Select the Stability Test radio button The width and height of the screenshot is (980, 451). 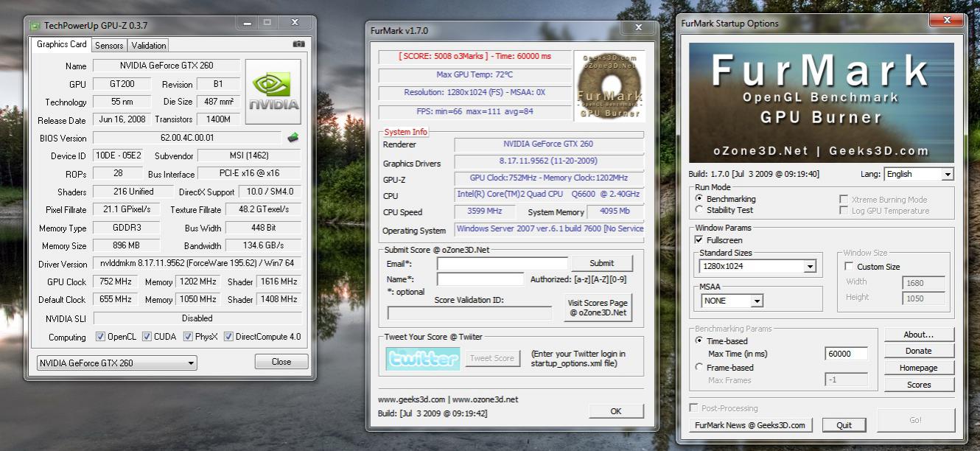click(x=699, y=210)
